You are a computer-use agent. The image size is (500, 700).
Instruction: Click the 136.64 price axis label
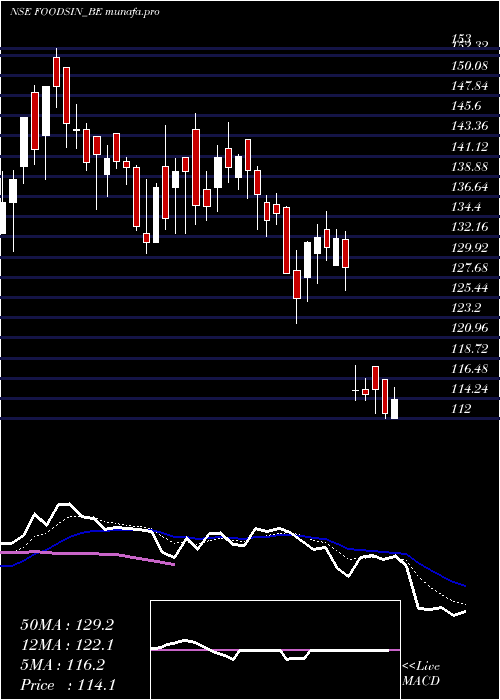(469, 187)
